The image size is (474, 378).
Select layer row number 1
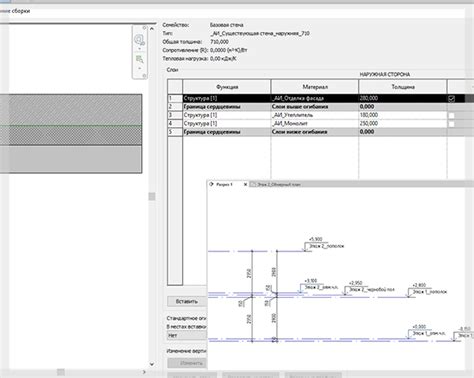tap(175, 98)
